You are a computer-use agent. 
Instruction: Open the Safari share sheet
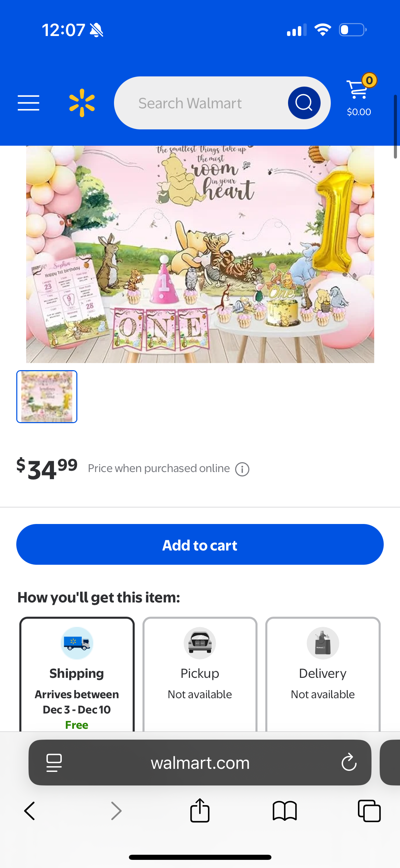point(200,811)
